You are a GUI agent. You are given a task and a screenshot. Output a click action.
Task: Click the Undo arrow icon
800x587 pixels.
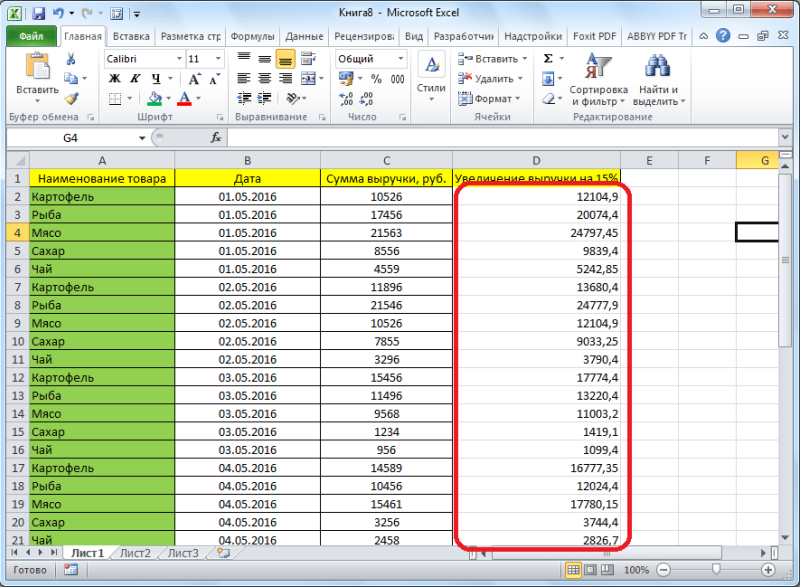coord(58,13)
